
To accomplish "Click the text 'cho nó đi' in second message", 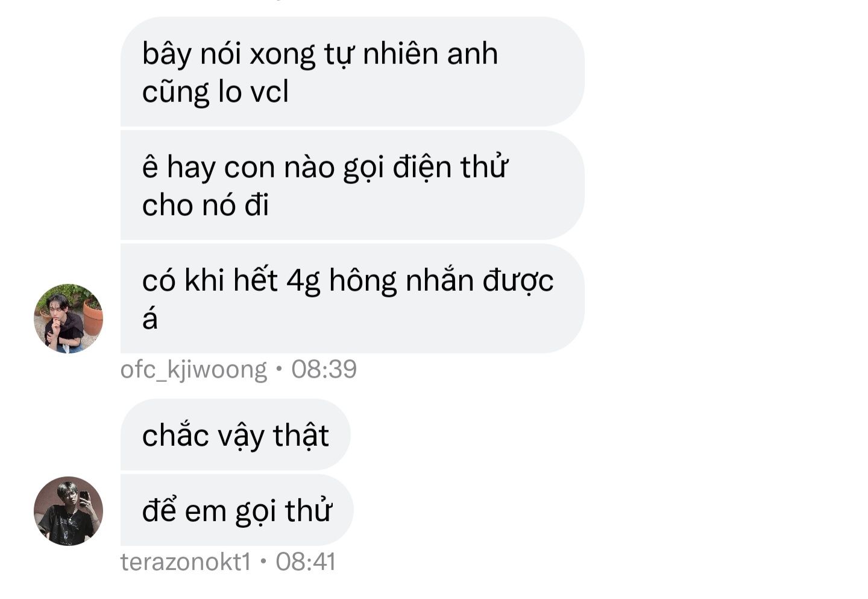I will pos(206,205).
